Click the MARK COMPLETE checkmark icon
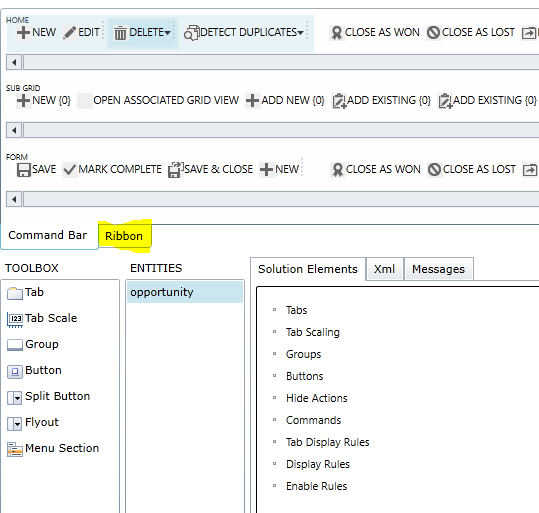This screenshot has width=539, height=513. point(69,170)
